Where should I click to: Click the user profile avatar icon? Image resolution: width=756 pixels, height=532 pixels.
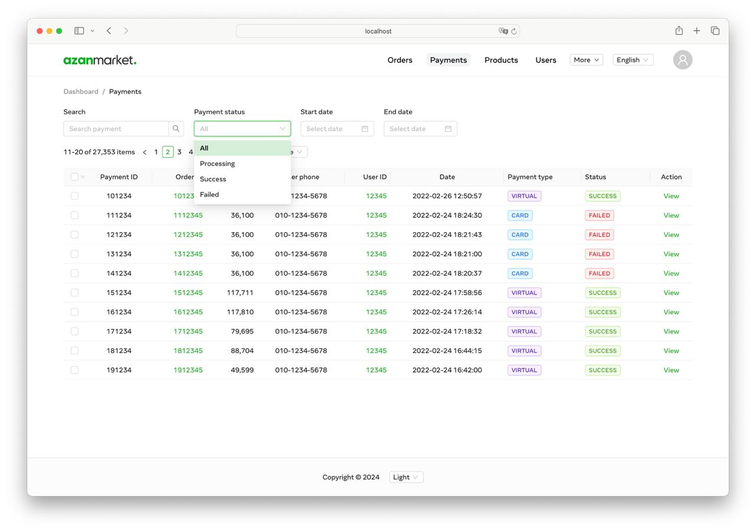tap(682, 60)
